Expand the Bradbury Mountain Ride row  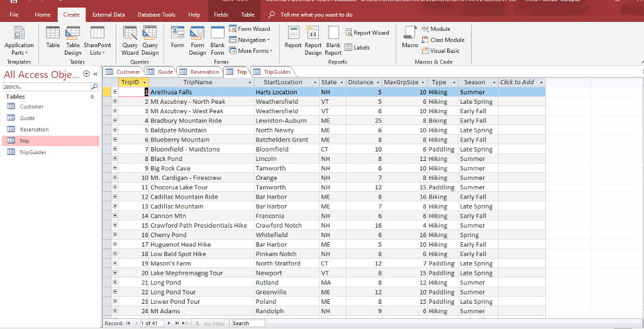coord(114,121)
